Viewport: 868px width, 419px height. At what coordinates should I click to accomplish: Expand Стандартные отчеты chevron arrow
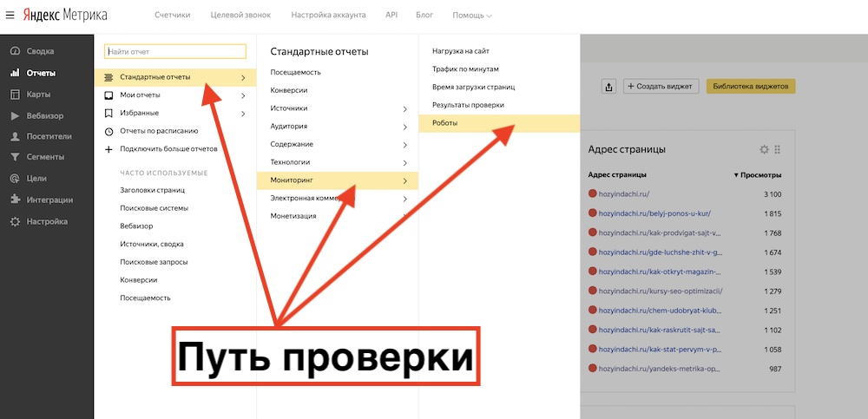pos(243,77)
